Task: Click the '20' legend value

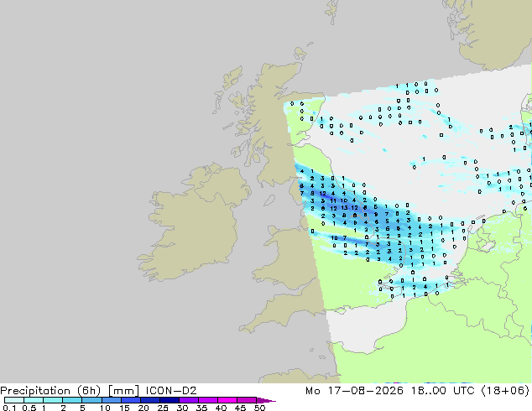Action: (x=143, y=408)
